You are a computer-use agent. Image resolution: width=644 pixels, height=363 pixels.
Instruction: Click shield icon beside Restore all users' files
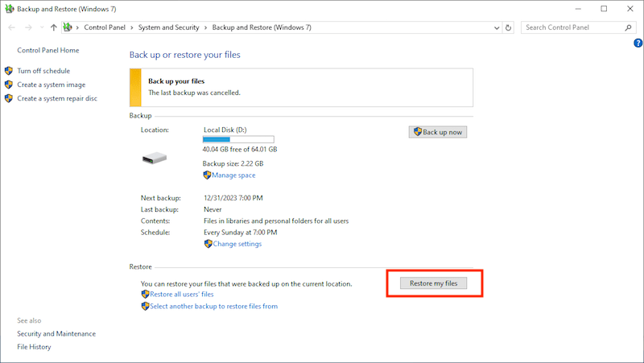pos(145,294)
